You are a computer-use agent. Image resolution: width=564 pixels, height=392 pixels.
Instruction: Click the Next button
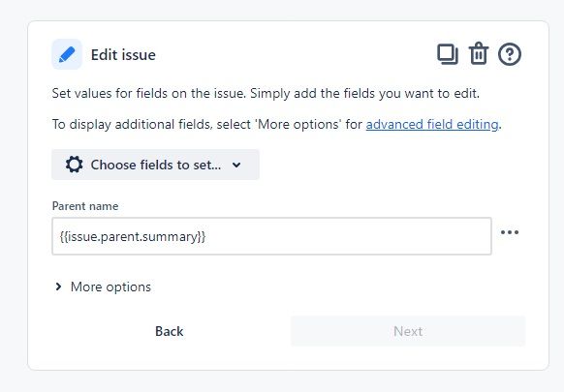(x=408, y=331)
